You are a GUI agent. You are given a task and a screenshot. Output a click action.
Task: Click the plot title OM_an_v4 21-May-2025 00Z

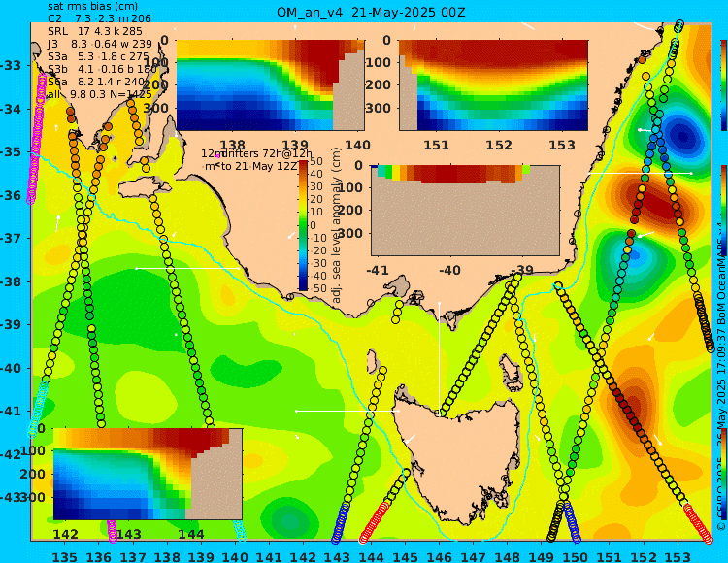point(371,12)
